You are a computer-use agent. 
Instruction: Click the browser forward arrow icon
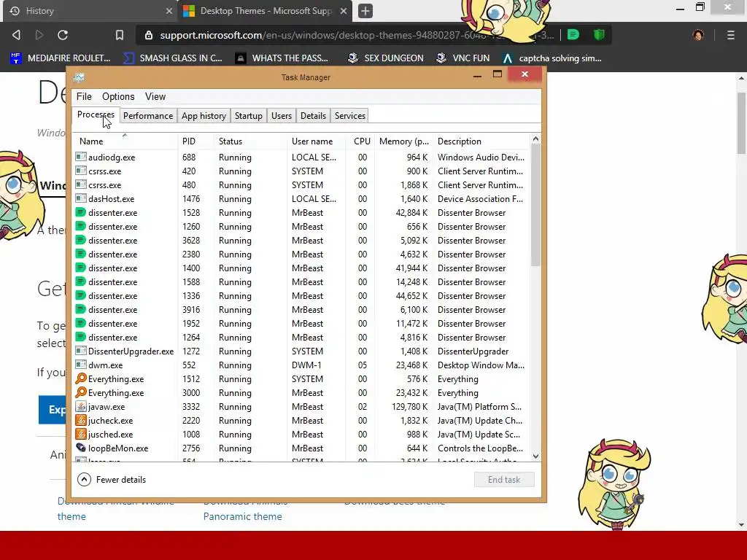pos(39,35)
